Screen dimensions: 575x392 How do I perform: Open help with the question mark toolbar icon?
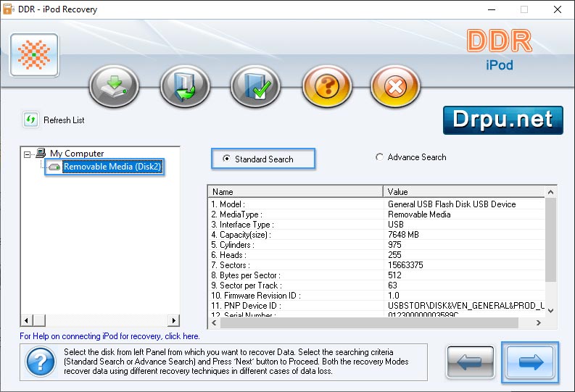coord(327,86)
